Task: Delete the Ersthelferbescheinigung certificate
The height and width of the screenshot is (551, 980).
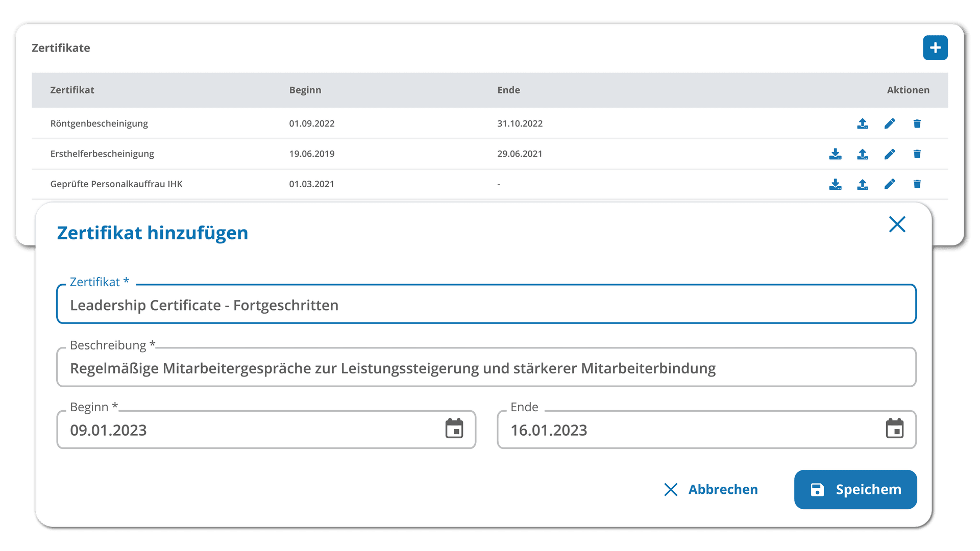Action: (917, 154)
